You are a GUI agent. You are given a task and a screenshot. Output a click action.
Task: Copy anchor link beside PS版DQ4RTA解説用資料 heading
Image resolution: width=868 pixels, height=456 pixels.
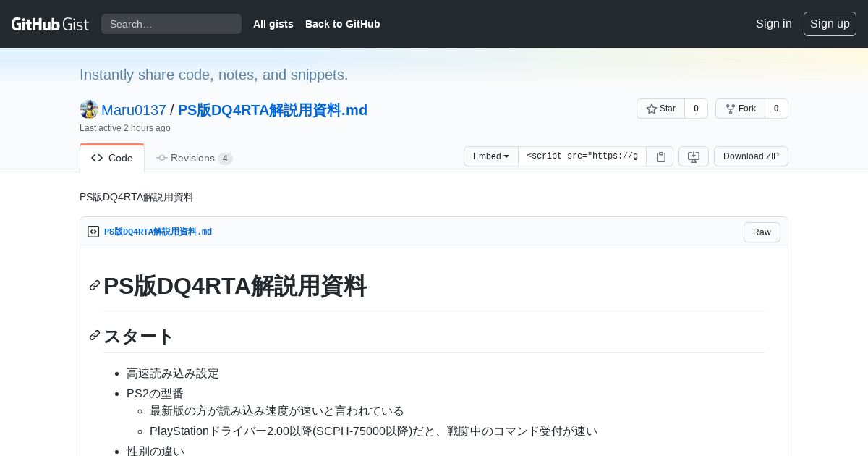tap(95, 285)
